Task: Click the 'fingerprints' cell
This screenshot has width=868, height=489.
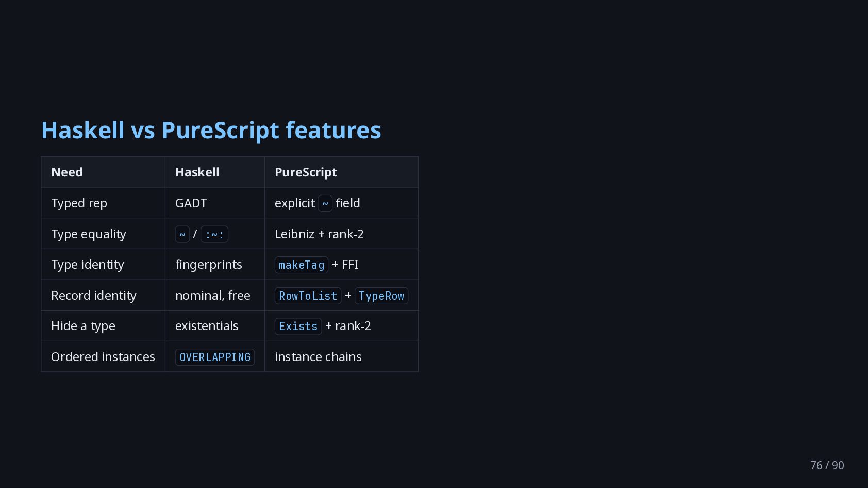Action: point(214,264)
